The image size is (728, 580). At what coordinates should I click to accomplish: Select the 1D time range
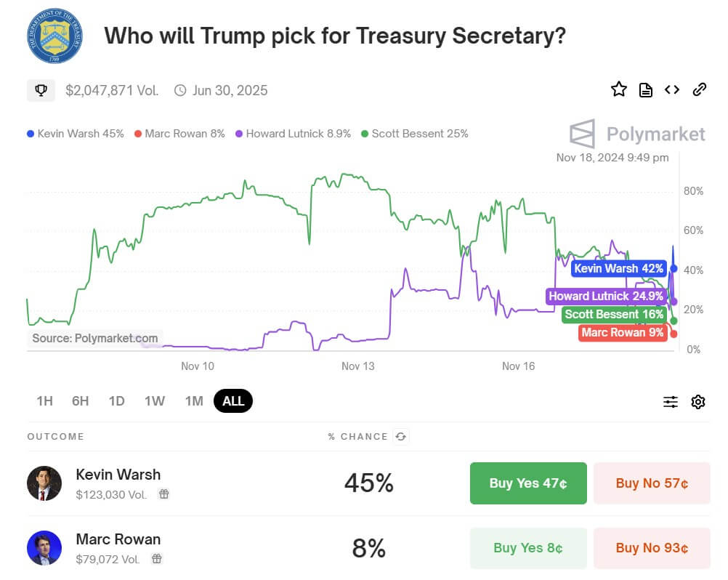[116, 400]
